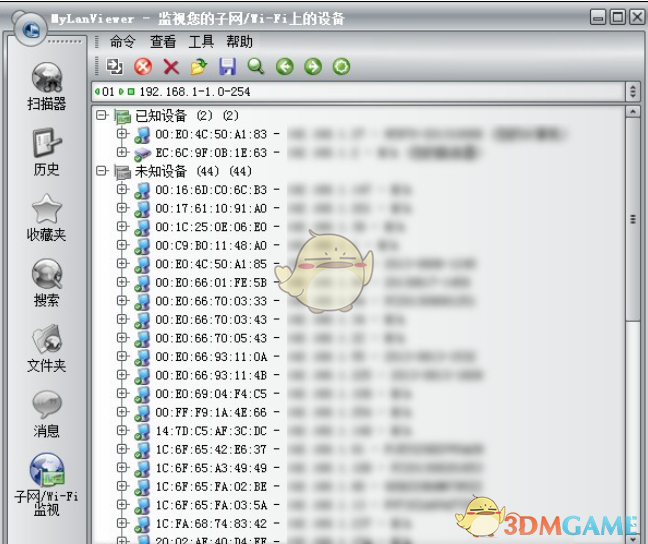Click the red circle stop toolbar icon

pos(143,67)
